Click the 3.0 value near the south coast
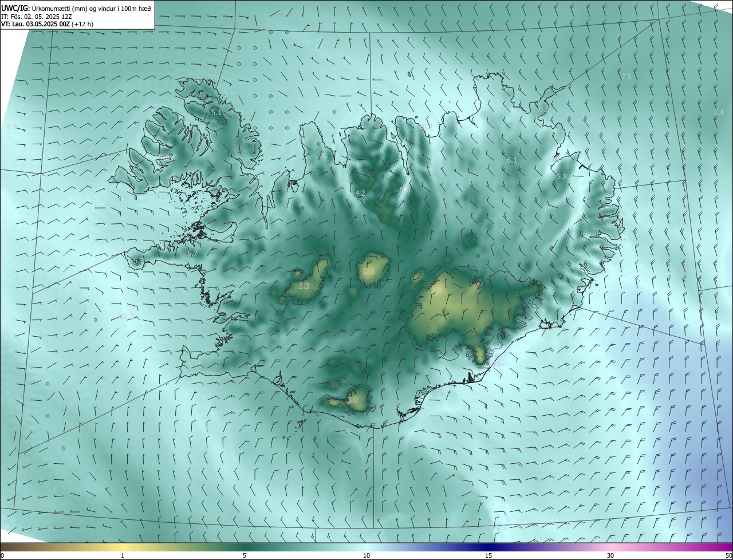733x560 pixels. pyautogui.click(x=353, y=400)
